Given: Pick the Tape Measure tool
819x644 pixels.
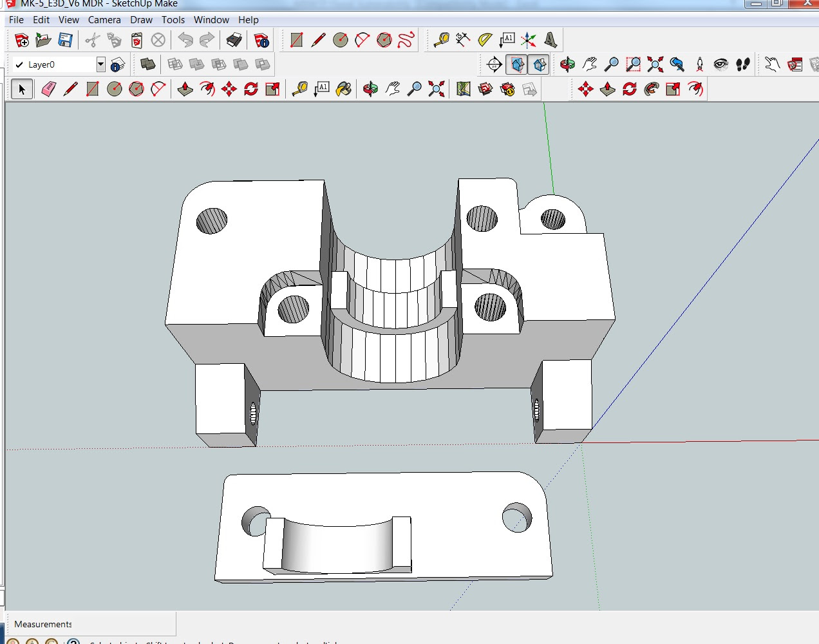Looking at the screenshot, I should pyautogui.click(x=303, y=89).
